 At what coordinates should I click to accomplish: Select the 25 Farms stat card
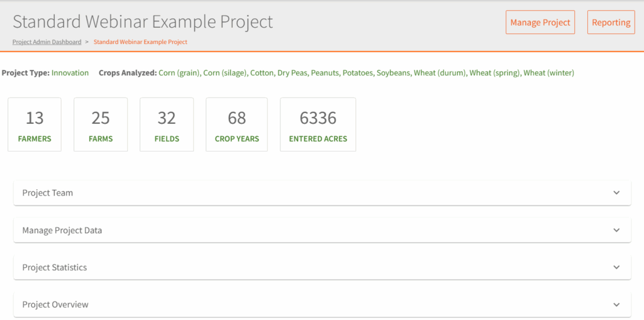[x=101, y=124]
